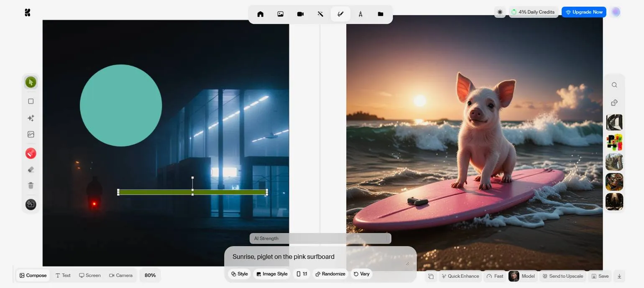This screenshot has height=288, width=644.
Task: Choose the rectangle shape tool
Action: (x=31, y=101)
